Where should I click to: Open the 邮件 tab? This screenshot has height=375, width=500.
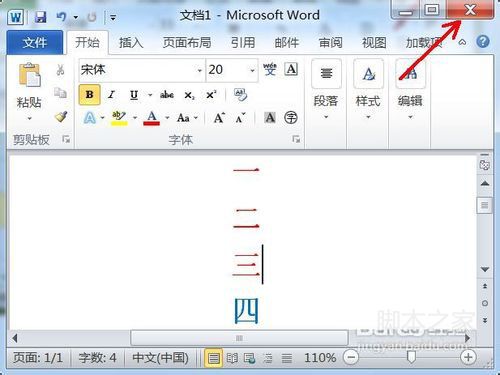[x=287, y=43]
